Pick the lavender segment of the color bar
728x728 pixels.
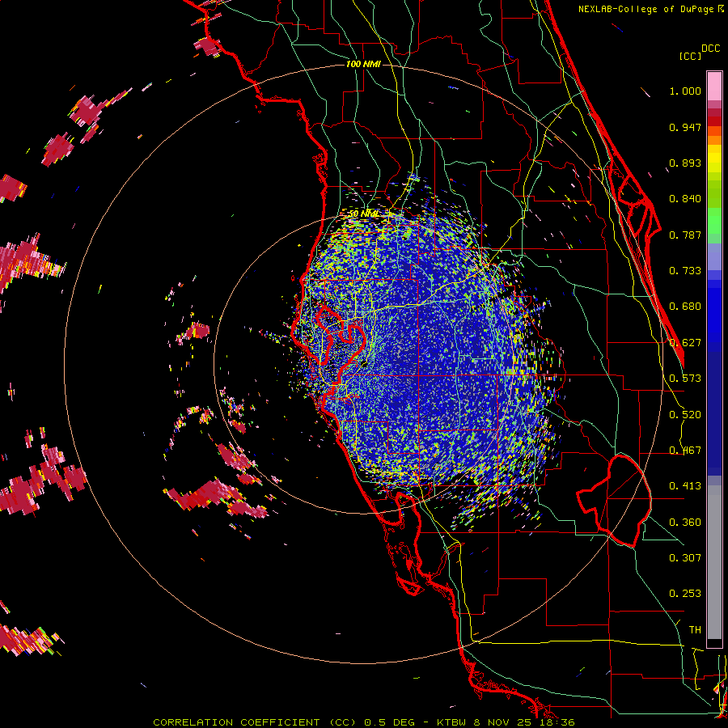714,256
